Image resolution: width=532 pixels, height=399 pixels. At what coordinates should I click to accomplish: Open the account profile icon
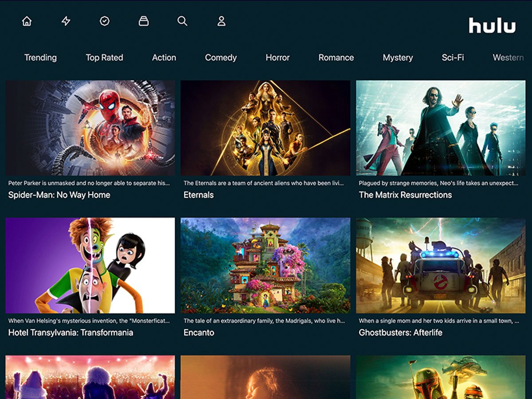click(x=221, y=21)
